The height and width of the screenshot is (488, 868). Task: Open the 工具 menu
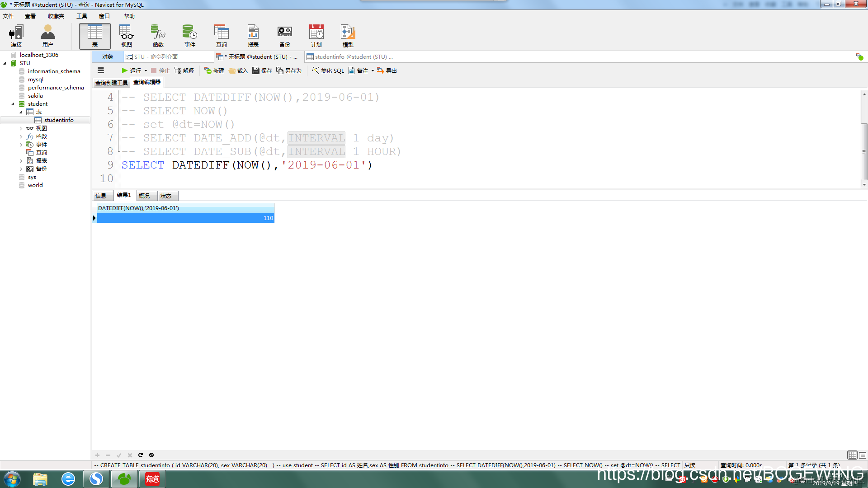(x=82, y=16)
